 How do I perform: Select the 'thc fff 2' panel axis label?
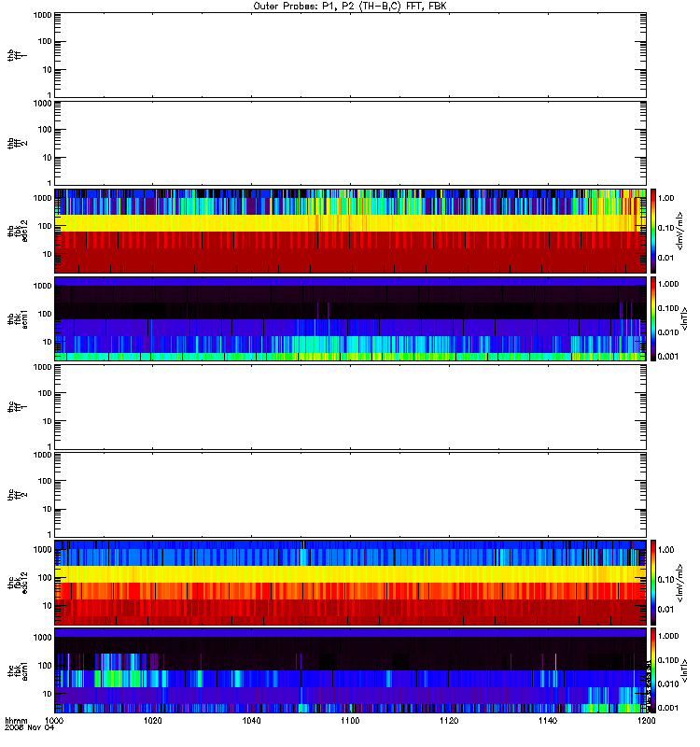point(17,495)
